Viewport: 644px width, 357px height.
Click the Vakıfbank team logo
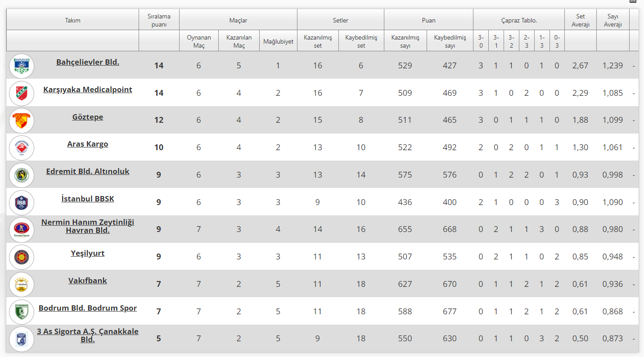coord(22,285)
